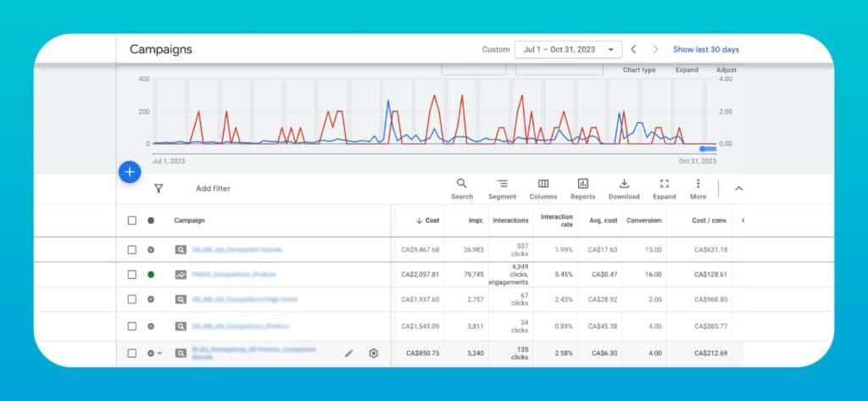Sort by Interactions column header
Image resolution: width=868 pixels, height=401 pixels.
(x=510, y=220)
